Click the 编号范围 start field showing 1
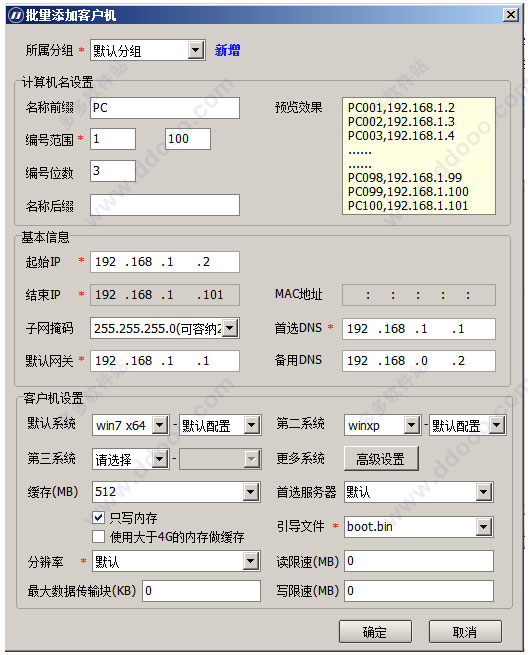 (x=113, y=139)
